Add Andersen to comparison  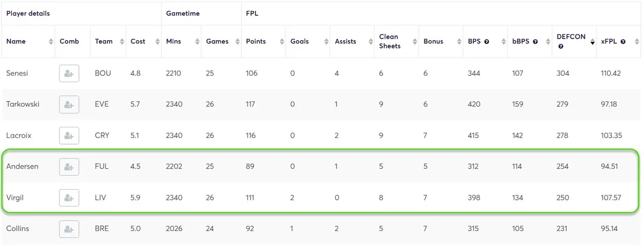(69, 167)
